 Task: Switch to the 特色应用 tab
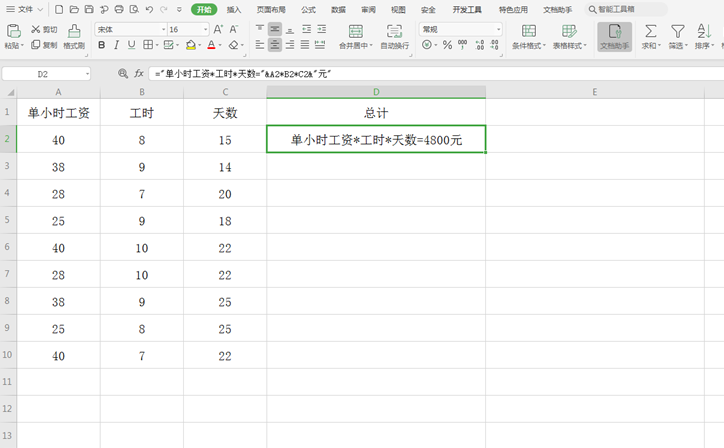pos(513,10)
